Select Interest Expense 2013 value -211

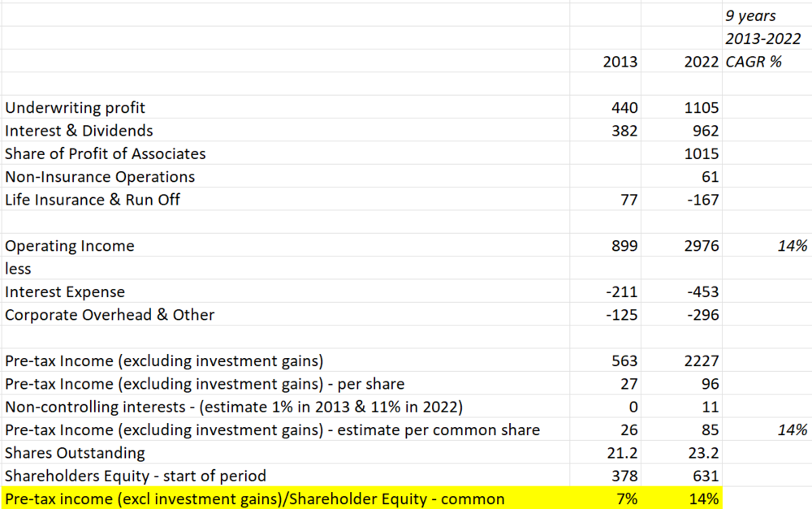(606, 291)
